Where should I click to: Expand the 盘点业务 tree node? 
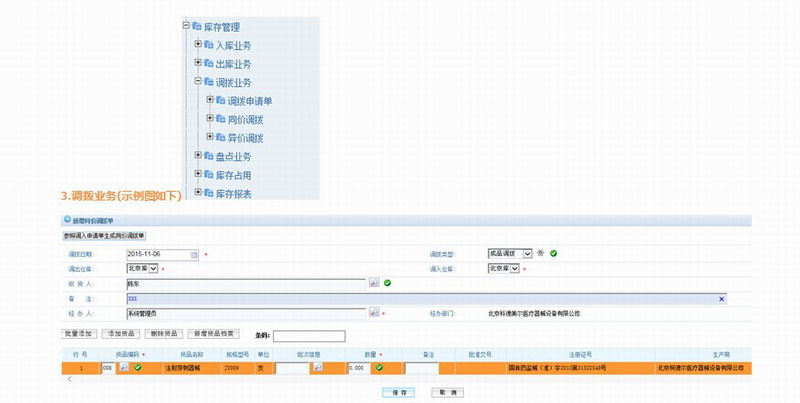[198, 155]
